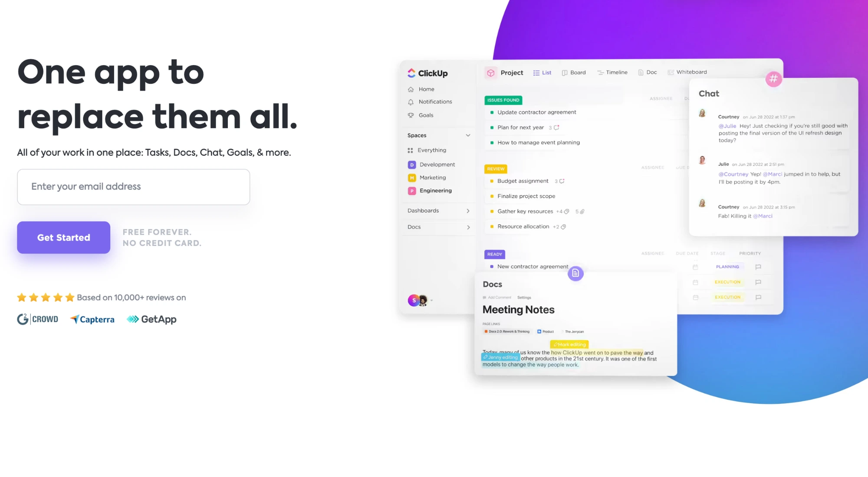This screenshot has height=477, width=868.
Task: Toggle the Development space item
Action: (x=437, y=164)
